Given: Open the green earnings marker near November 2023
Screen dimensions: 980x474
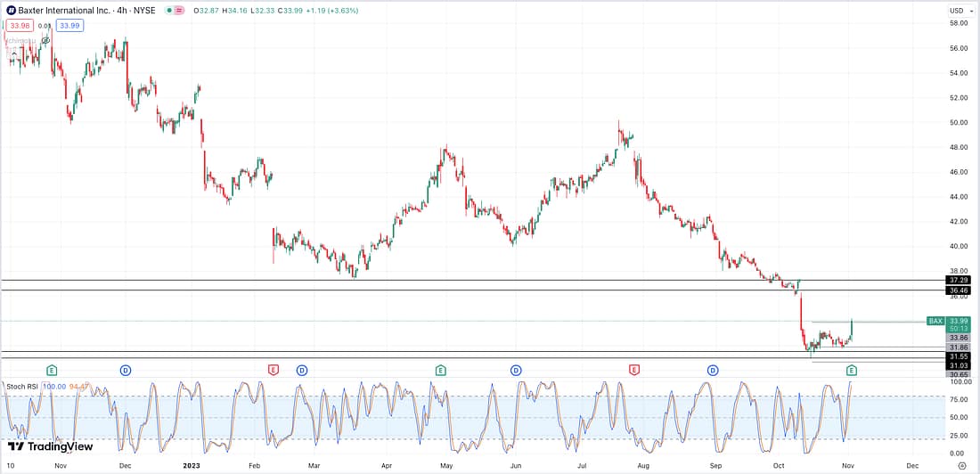Looking at the screenshot, I should [852, 370].
